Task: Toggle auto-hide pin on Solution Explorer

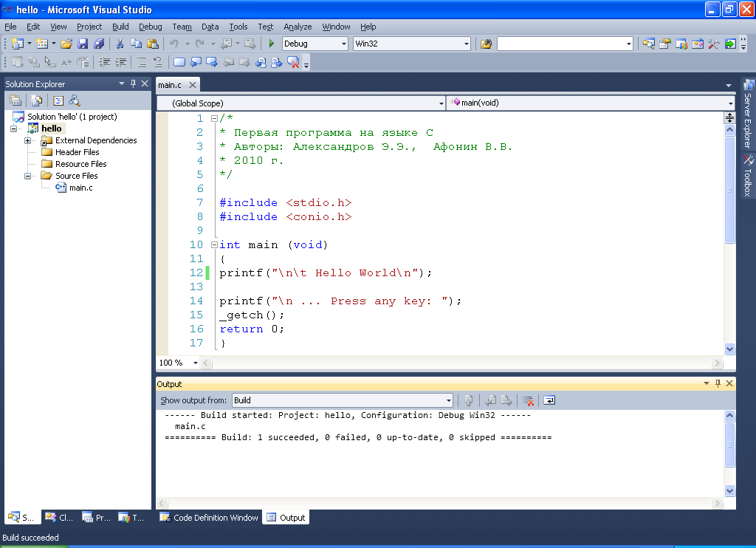Action: click(134, 83)
